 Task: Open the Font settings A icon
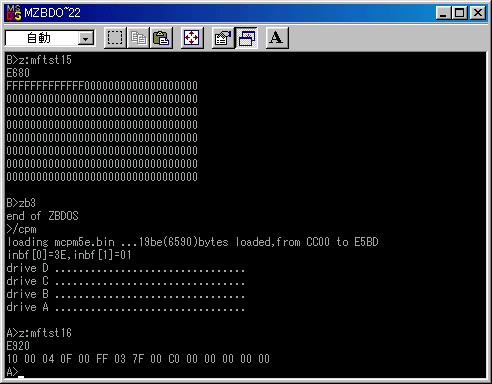pos(277,38)
